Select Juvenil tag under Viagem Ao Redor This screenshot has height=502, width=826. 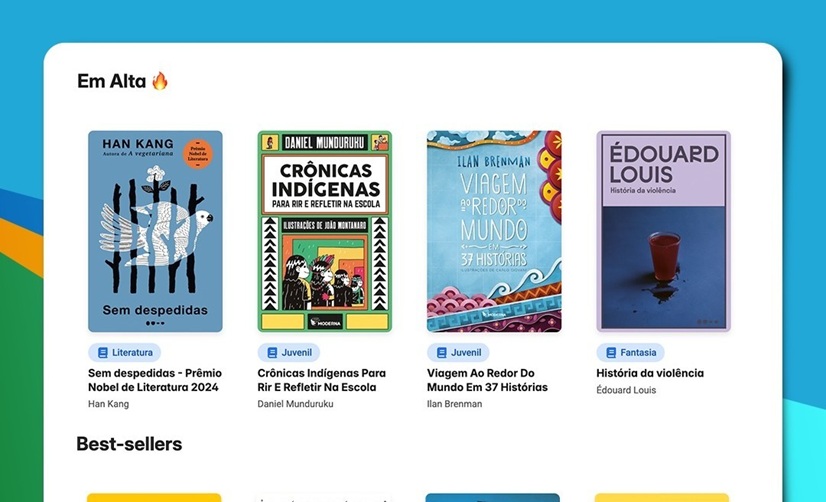[458, 352]
